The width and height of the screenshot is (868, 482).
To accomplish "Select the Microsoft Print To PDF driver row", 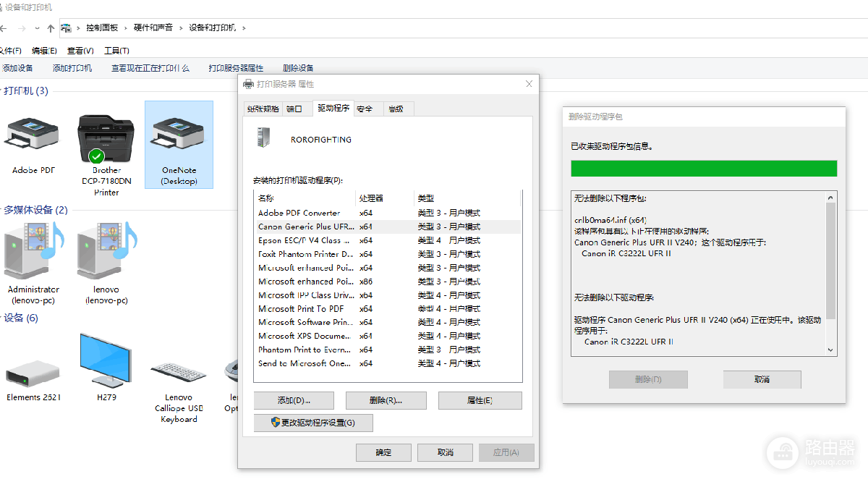I will [x=388, y=309].
